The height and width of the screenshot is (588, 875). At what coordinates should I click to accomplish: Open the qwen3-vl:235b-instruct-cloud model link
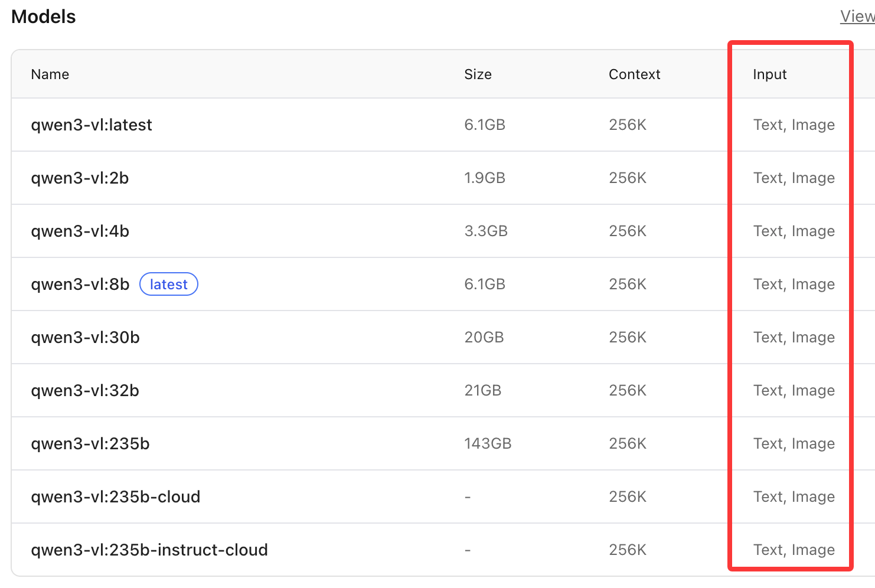click(149, 550)
